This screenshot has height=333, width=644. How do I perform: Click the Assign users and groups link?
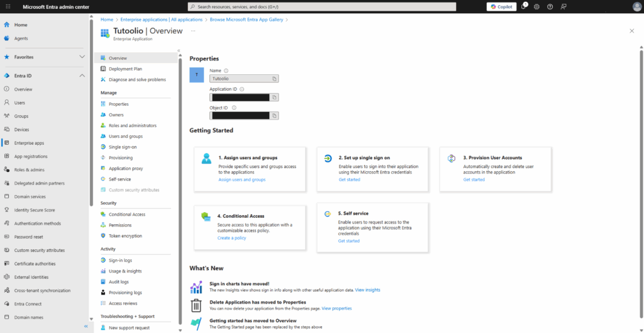click(x=241, y=179)
